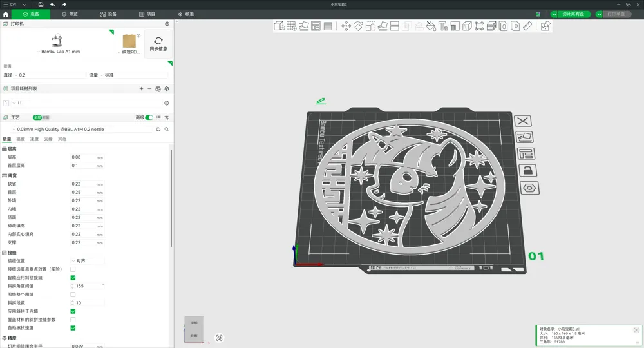Switch to the 校准 calibration tab

point(186,14)
